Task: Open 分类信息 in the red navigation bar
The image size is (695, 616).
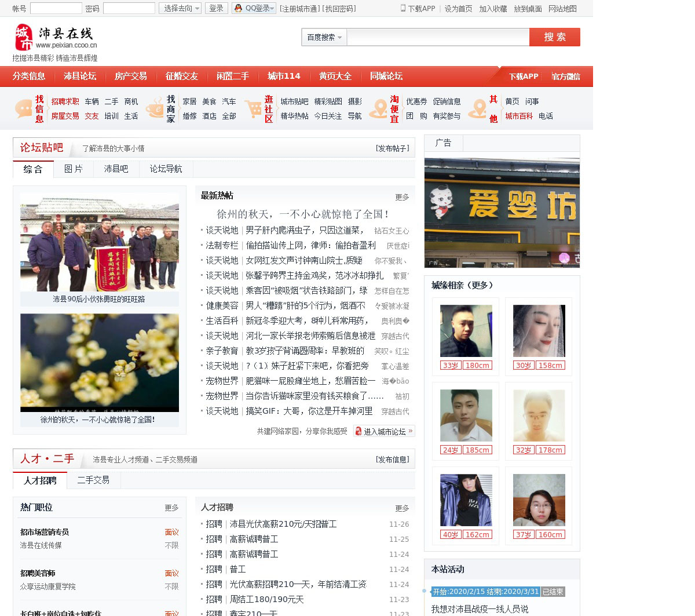Action: [x=29, y=76]
